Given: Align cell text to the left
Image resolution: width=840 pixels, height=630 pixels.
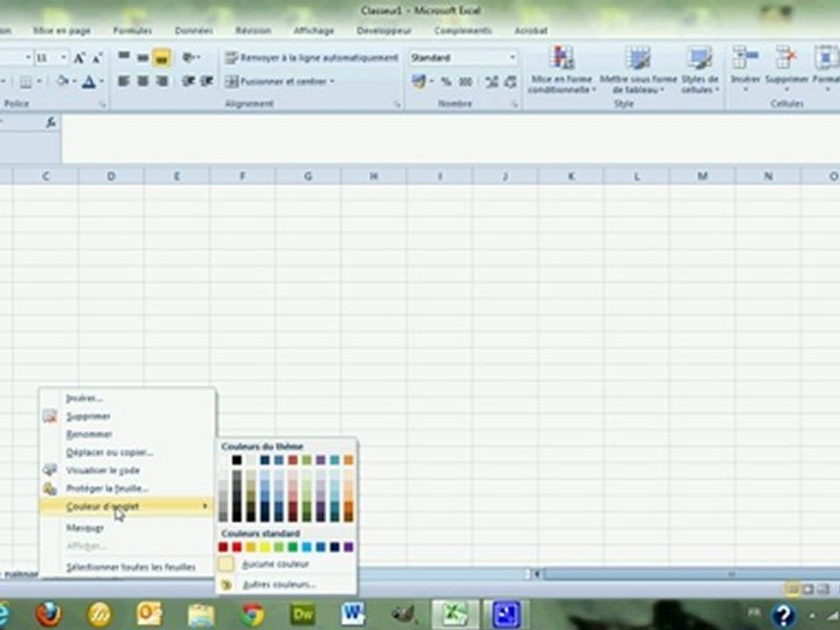Looking at the screenshot, I should point(123,81).
